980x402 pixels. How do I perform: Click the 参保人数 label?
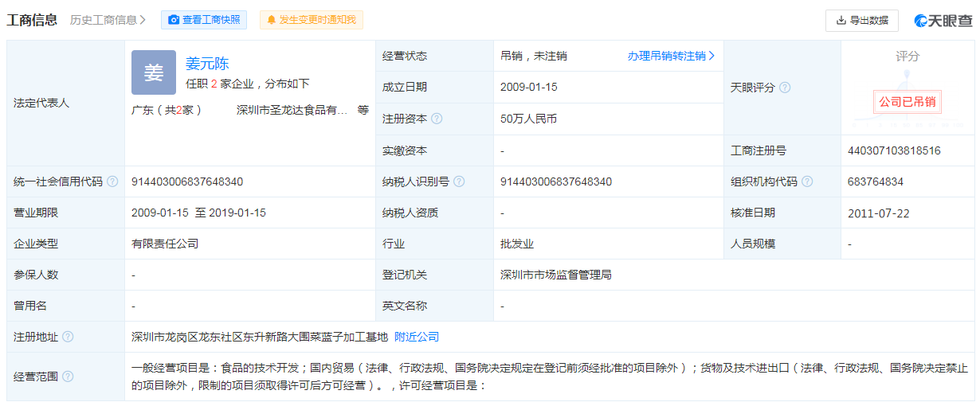coord(36,275)
